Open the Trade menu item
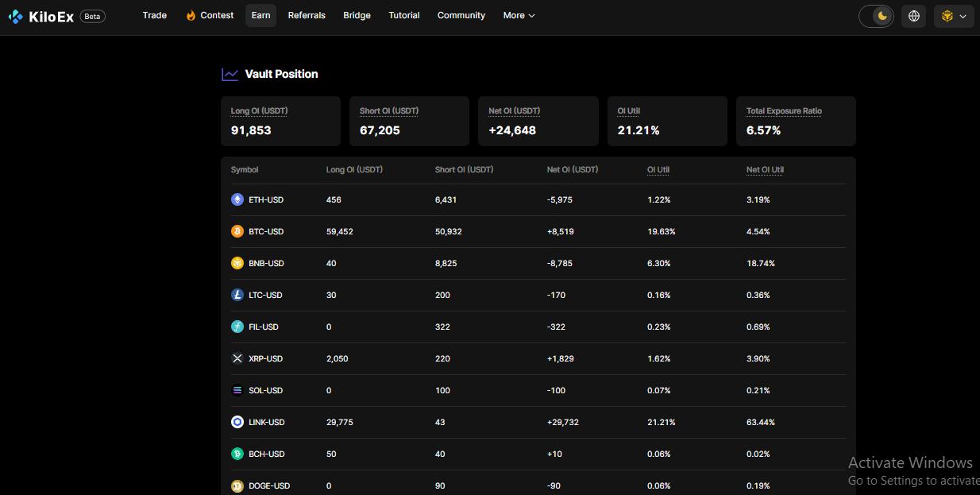 pos(154,15)
